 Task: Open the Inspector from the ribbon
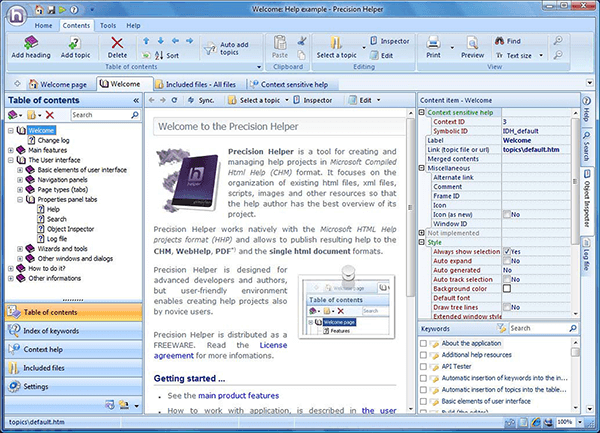391,41
